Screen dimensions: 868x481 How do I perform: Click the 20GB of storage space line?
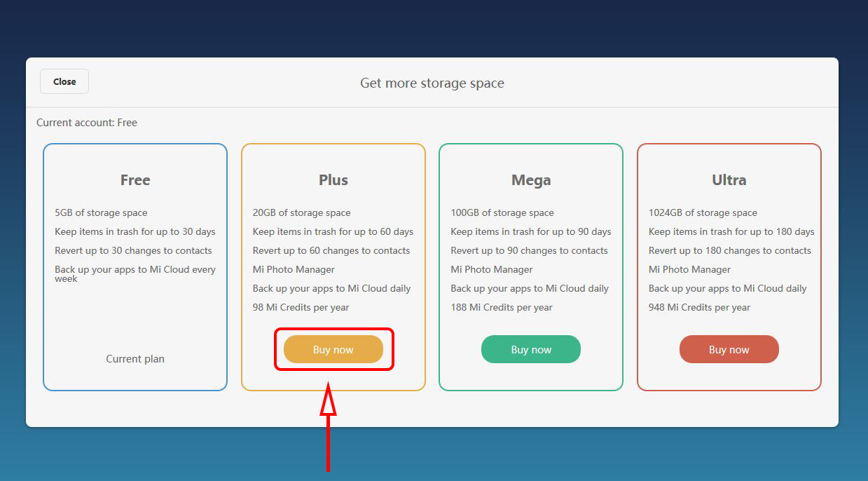click(x=301, y=212)
